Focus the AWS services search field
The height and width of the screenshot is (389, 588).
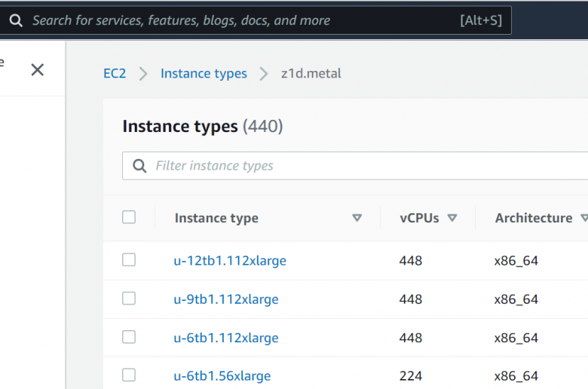[255, 20]
